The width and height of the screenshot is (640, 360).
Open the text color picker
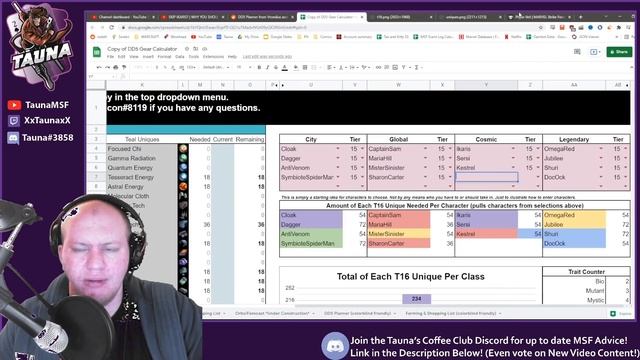[284, 67]
